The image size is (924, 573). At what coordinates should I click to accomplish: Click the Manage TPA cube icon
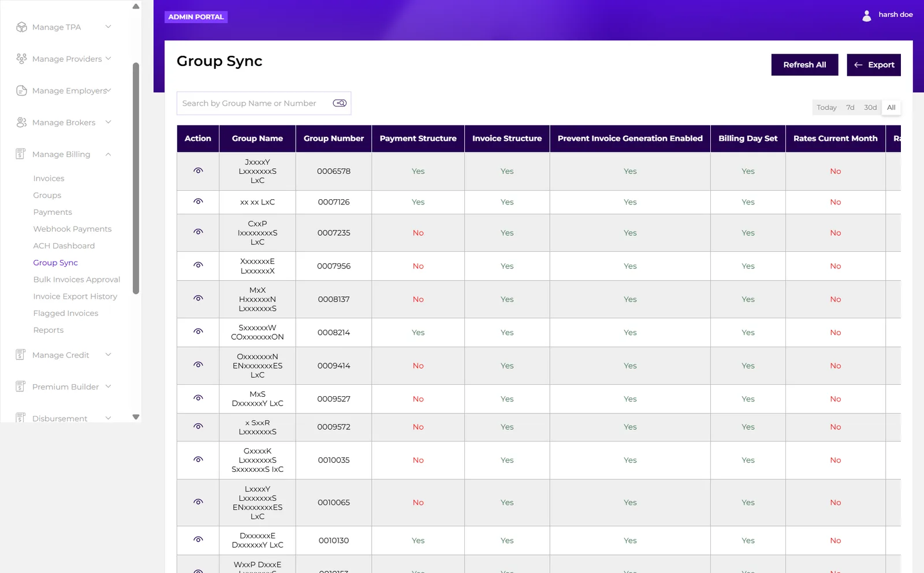click(x=21, y=27)
